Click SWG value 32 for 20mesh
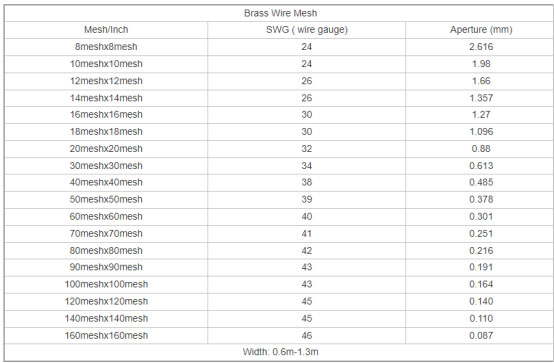 [x=307, y=148]
